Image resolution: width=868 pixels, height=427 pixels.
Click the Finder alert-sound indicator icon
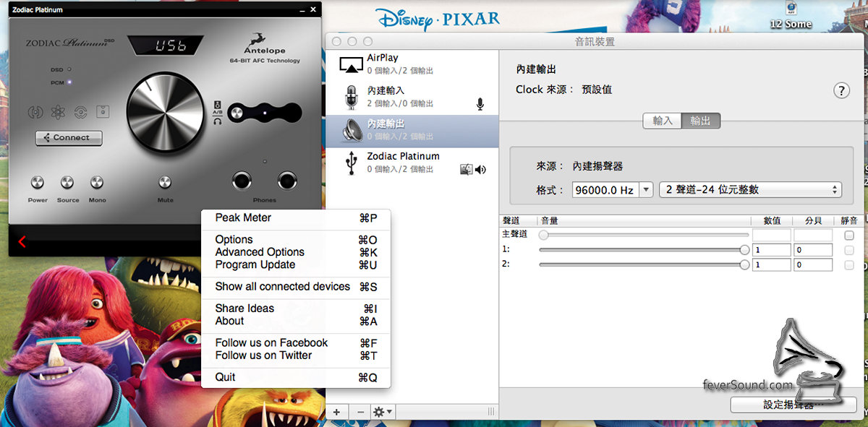[x=467, y=170]
